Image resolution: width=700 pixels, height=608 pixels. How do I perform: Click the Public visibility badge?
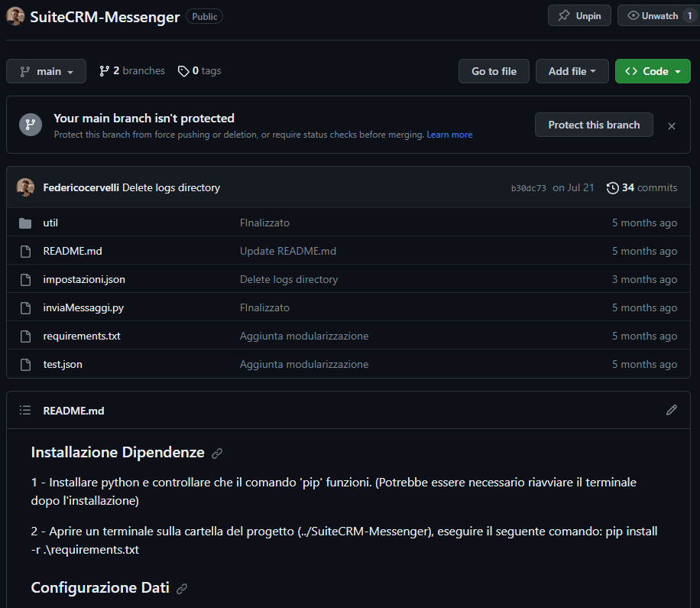[205, 17]
